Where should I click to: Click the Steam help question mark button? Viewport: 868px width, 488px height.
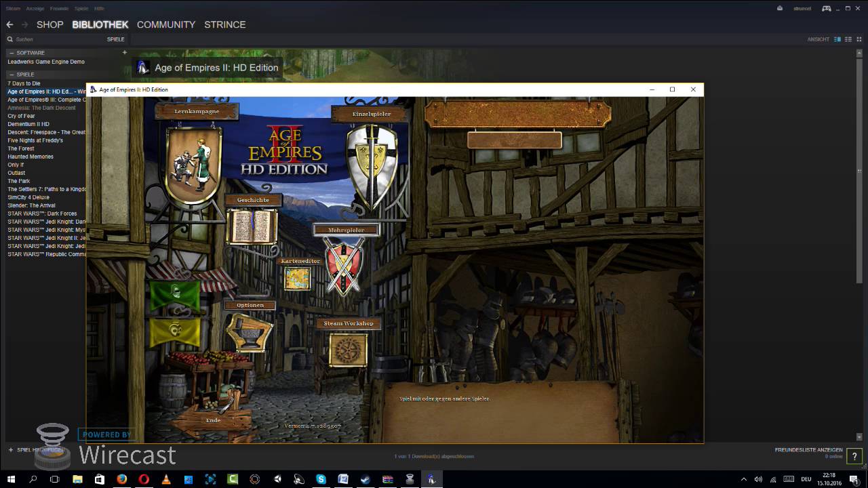click(x=854, y=457)
